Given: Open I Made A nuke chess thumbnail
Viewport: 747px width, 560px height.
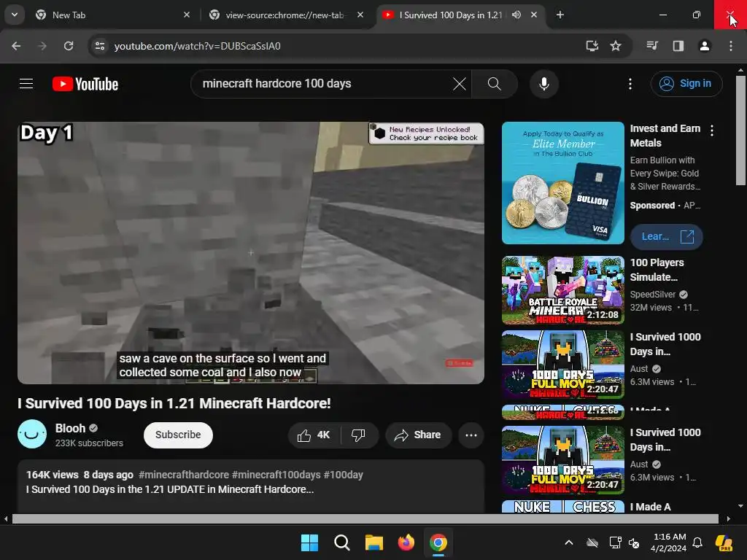Looking at the screenshot, I should [562, 507].
